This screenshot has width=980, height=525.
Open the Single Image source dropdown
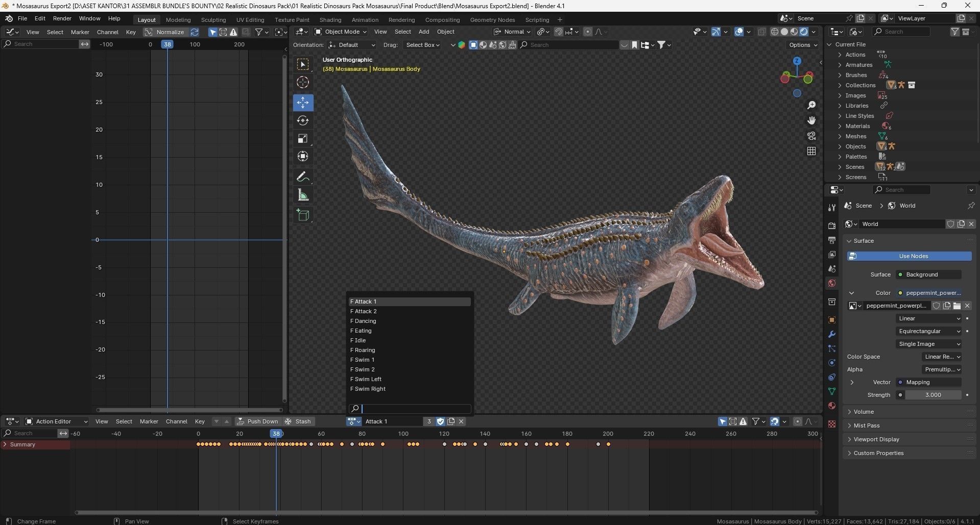929,344
